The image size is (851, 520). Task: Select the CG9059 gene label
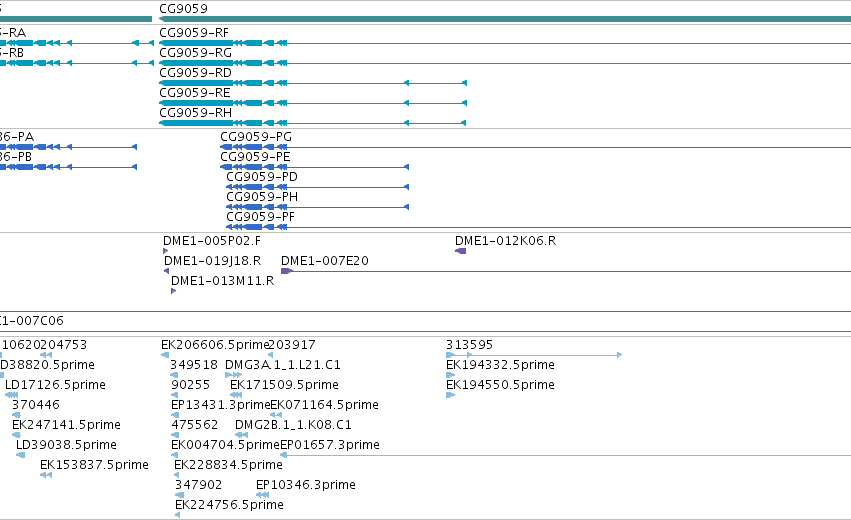tap(183, 9)
